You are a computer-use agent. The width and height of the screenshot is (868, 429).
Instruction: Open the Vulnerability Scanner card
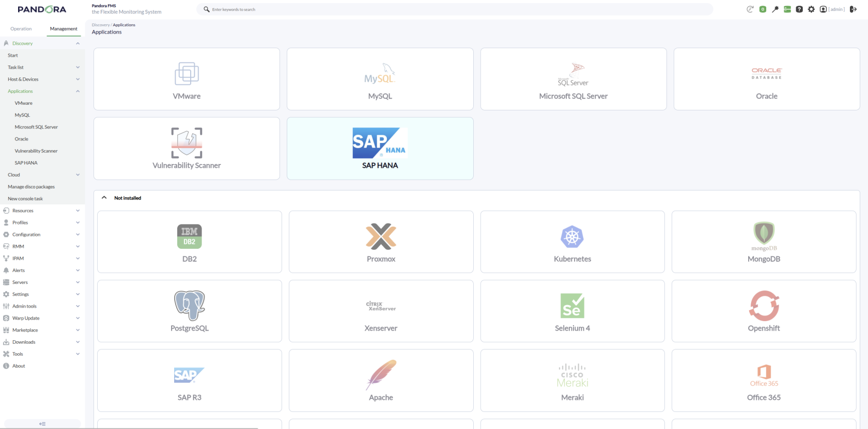(187, 149)
